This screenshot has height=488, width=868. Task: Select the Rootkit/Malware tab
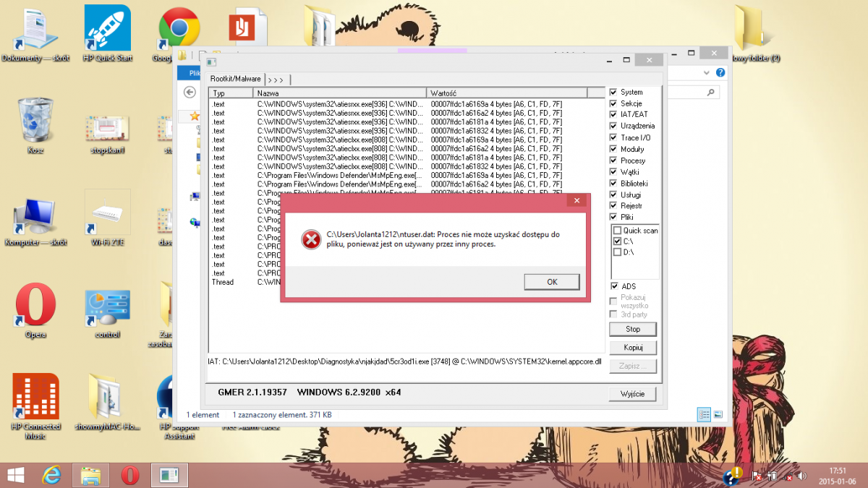click(x=235, y=79)
